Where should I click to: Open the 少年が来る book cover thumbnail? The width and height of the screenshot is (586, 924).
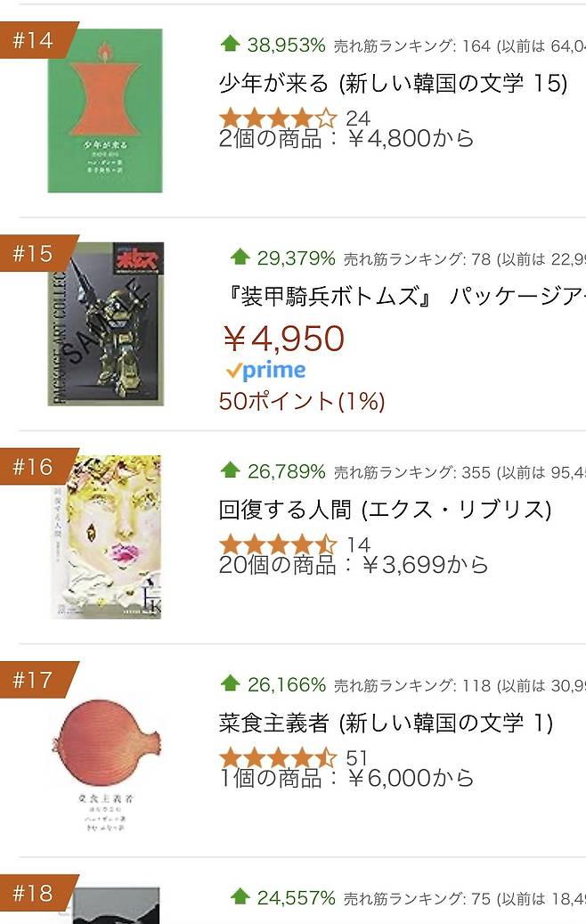105,110
